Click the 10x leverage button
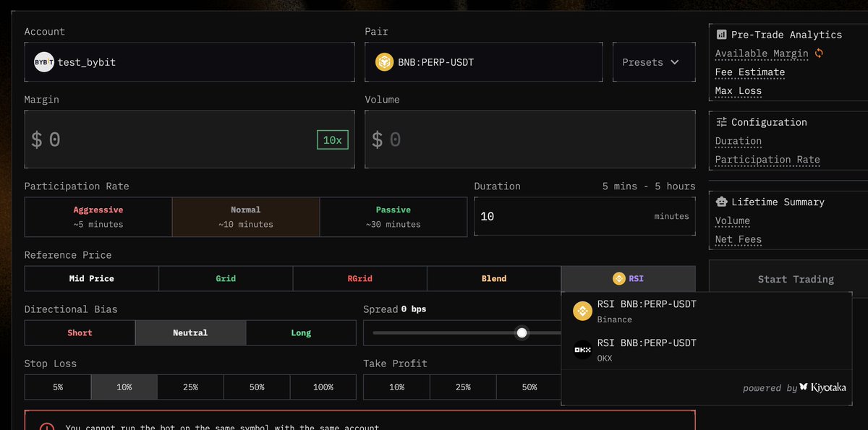The width and height of the screenshot is (868, 430). (x=333, y=140)
